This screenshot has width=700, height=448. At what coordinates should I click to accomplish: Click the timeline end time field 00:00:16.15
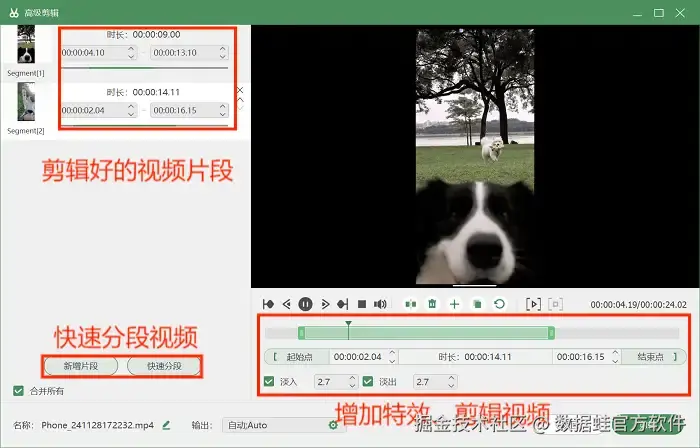click(581, 357)
